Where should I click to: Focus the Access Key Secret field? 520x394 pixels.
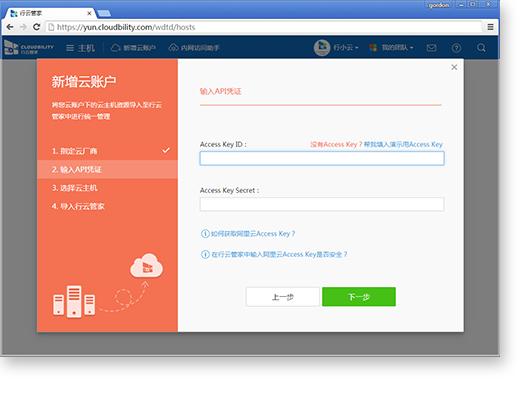coord(322,204)
